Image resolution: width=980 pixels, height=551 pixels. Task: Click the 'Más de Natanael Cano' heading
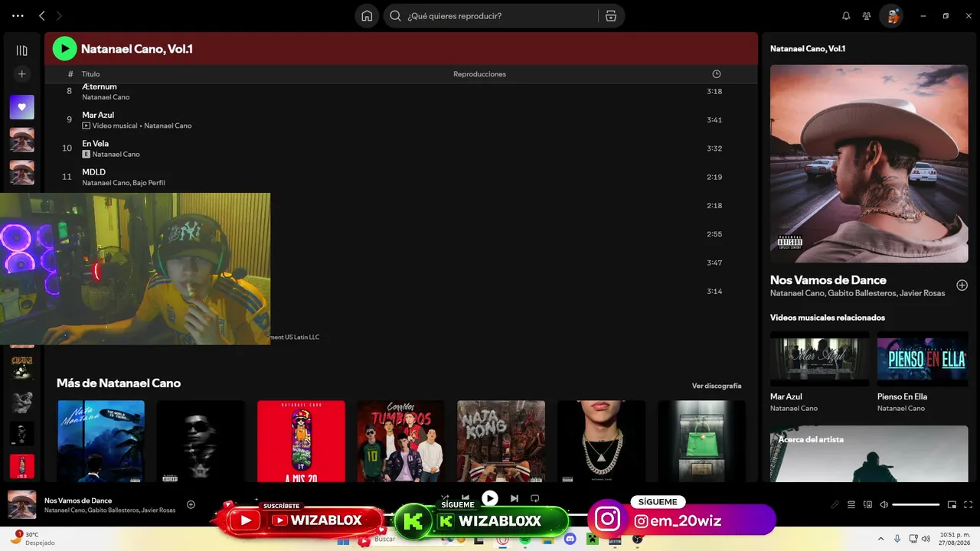119,383
